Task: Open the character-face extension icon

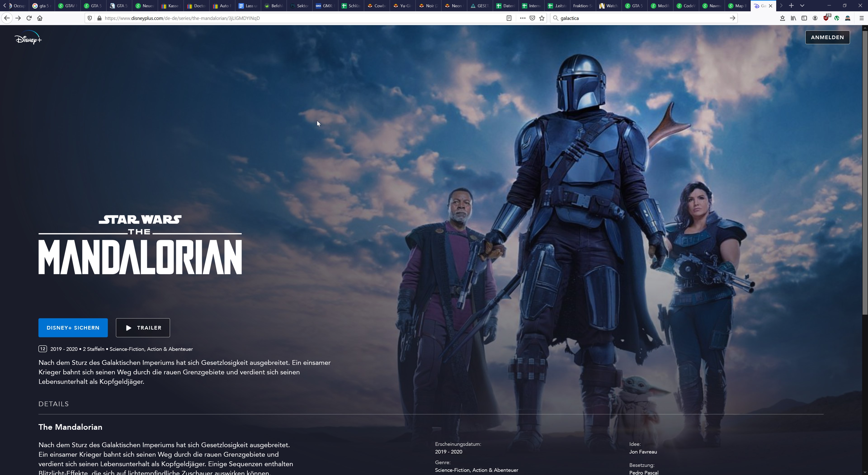Action: tap(848, 18)
